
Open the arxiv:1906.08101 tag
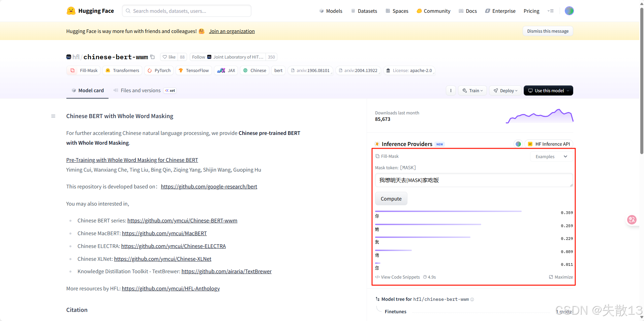pyautogui.click(x=310, y=70)
